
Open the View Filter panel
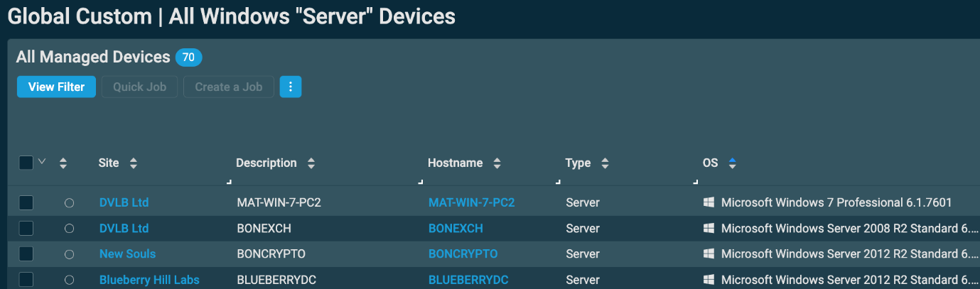pos(56,87)
